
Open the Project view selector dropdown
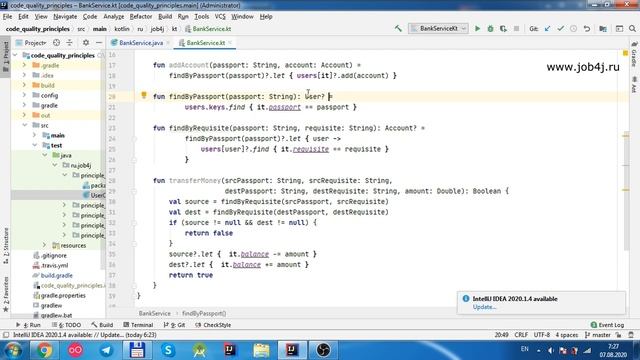35,42
